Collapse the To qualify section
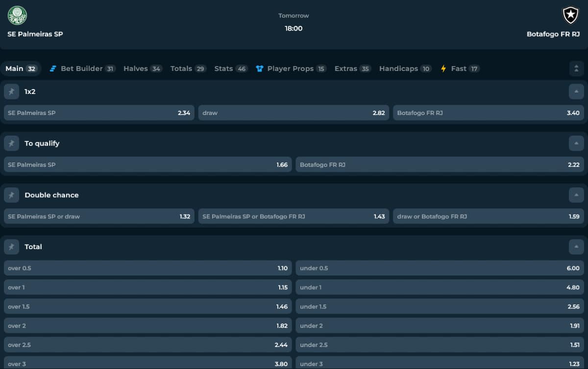Viewport: 588px width, 369px height. 576,143
